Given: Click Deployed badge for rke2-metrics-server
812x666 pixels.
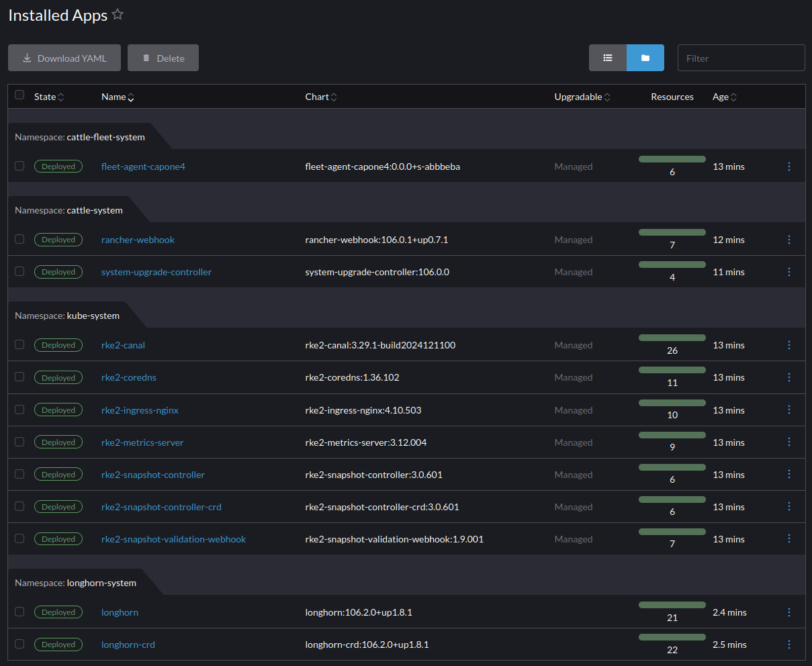Looking at the screenshot, I should coord(58,442).
